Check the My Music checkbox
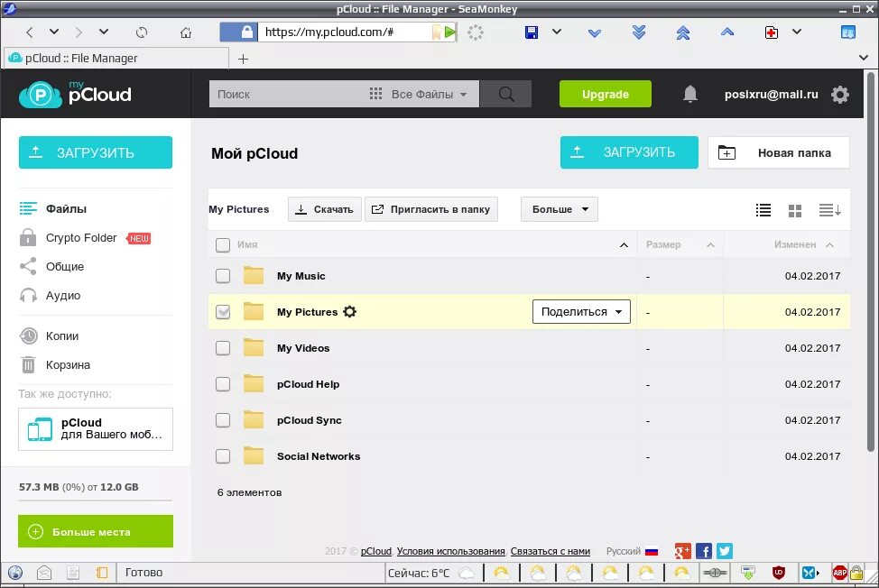Image resolution: width=879 pixels, height=588 pixels. coord(223,276)
